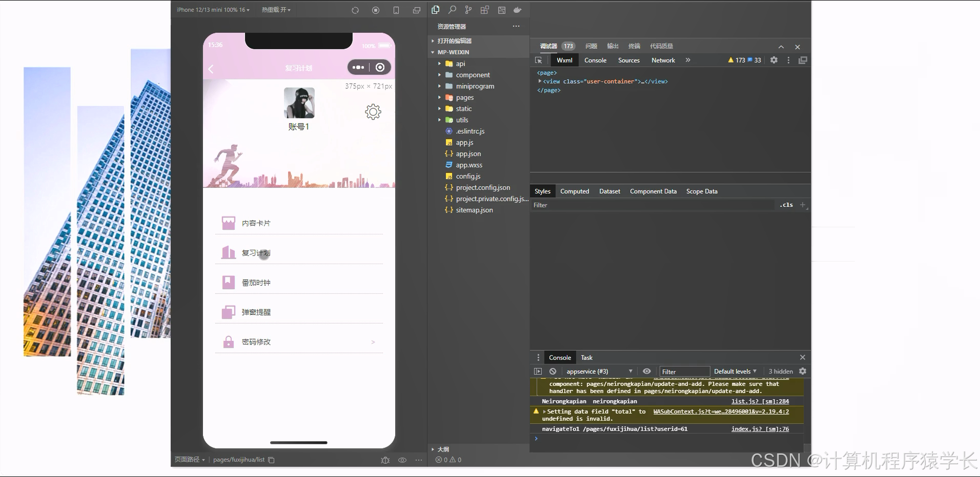Open the source control branch icon
Image resolution: width=980 pixels, height=477 pixels.
pos(468,10)
